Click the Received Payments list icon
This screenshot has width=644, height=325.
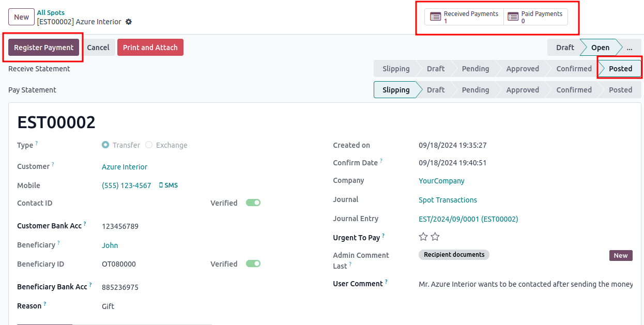436,17
